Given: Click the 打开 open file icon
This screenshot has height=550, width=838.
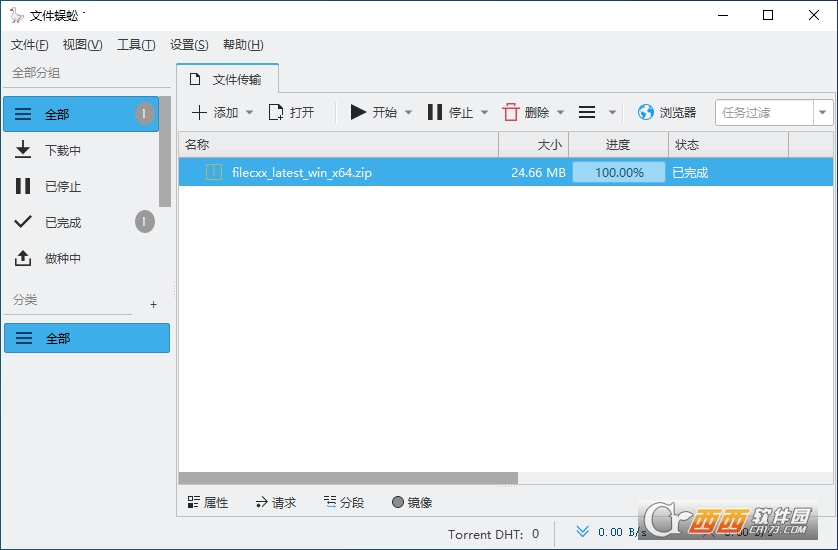Looking at the screenshot, I should tap(276, 113).
